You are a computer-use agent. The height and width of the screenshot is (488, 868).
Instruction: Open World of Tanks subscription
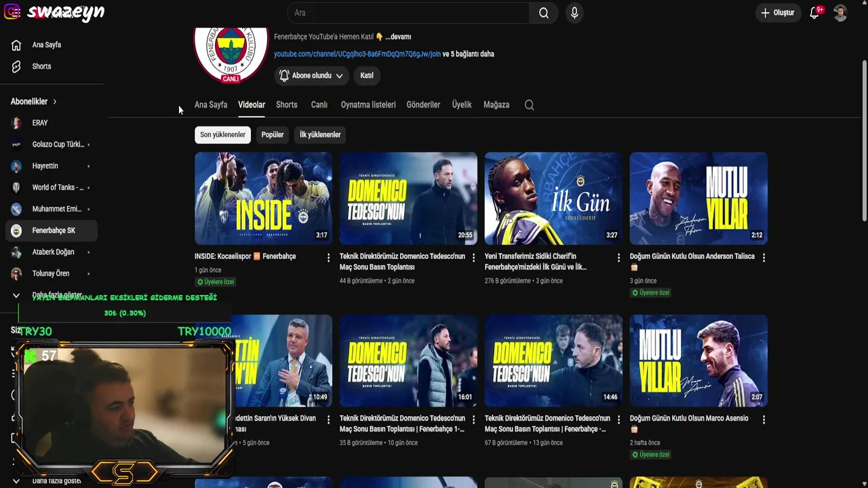click(52, 187)
